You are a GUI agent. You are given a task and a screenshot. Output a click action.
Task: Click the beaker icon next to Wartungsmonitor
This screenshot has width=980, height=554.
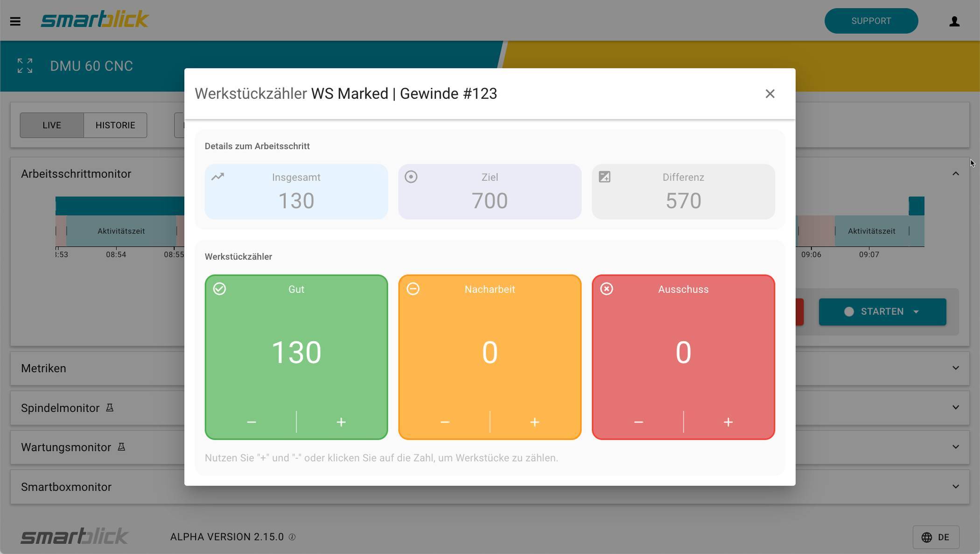click(121, 447)
